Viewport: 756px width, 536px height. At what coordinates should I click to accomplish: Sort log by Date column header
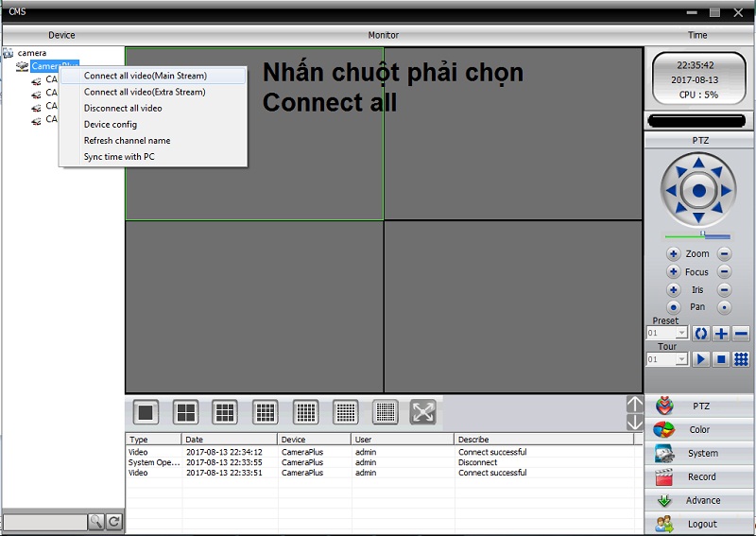click(x=230, y=440)
